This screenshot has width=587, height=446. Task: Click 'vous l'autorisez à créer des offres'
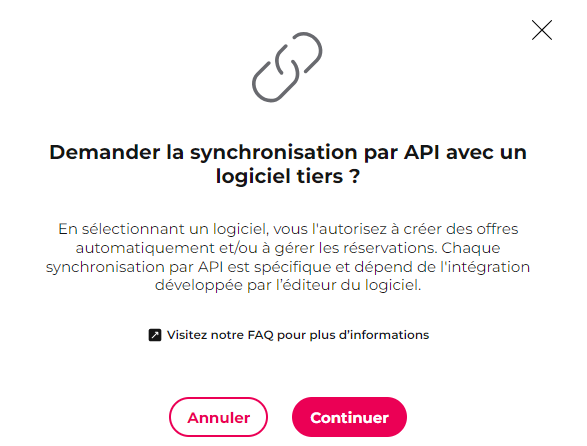tap(396, 229)
